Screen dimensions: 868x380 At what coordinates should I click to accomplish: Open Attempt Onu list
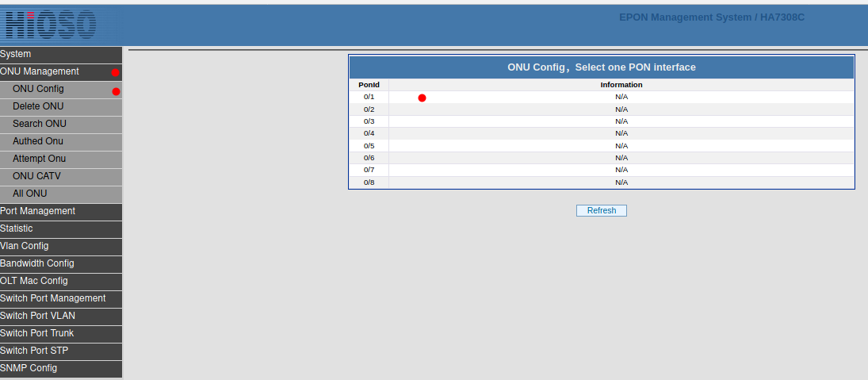tap(40, 159)
